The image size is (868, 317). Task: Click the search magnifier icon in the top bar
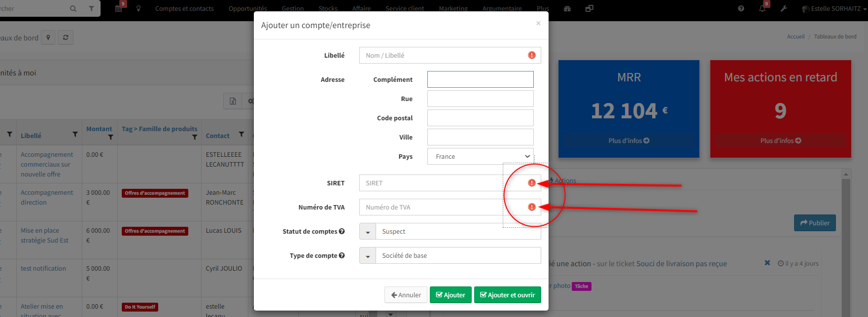pos(73,8)
